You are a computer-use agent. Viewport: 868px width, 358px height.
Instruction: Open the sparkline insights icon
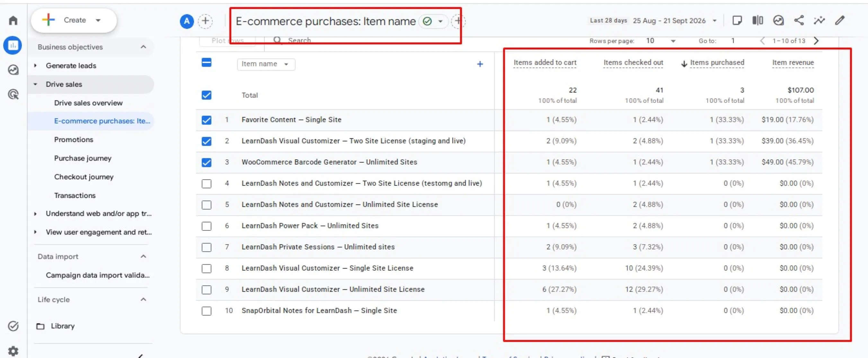(819, 20)
